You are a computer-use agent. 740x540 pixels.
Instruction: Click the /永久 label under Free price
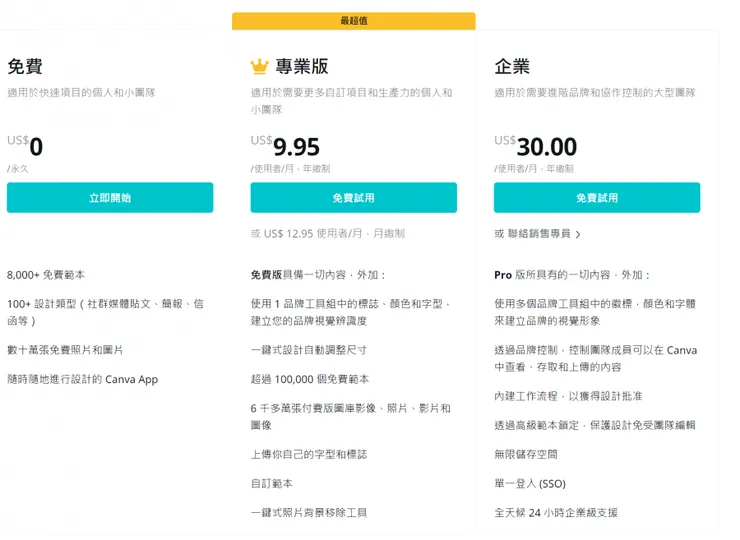click(18, 169)
